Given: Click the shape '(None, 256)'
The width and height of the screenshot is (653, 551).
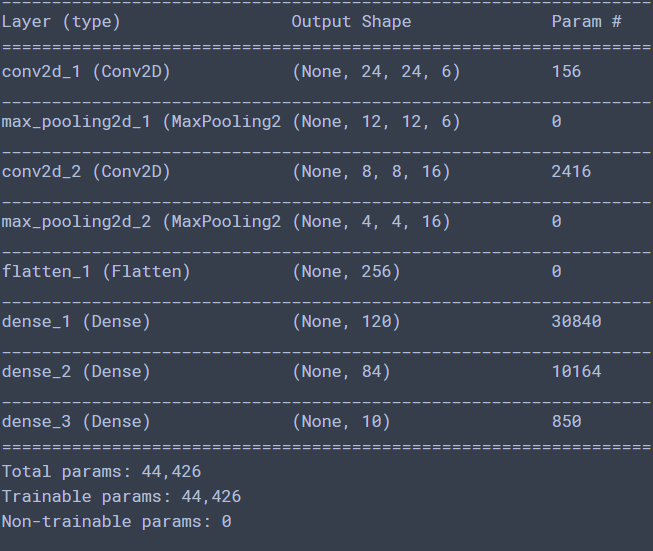Looking at the screenshot, I should click(x=346, y=272).
